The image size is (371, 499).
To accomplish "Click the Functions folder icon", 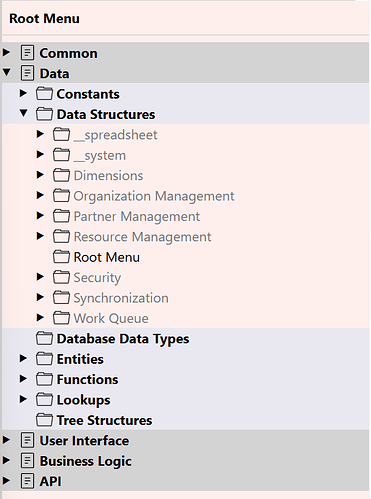I will click(x=44, y=379).
